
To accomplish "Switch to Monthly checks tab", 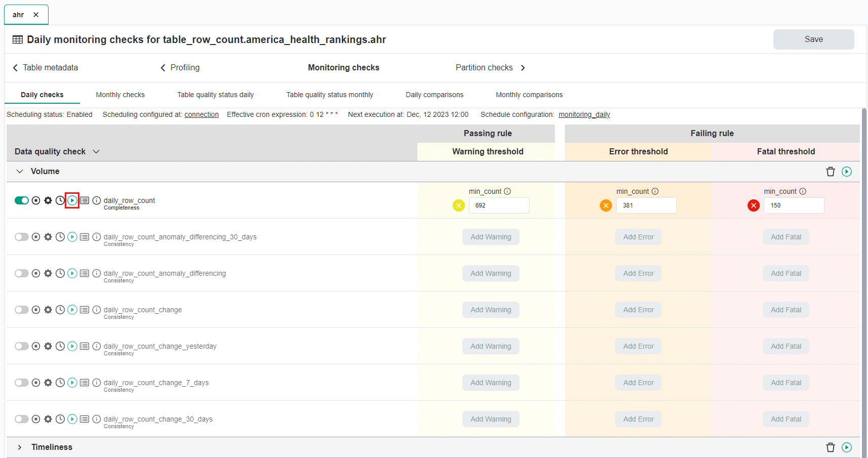I will (120, 95).
